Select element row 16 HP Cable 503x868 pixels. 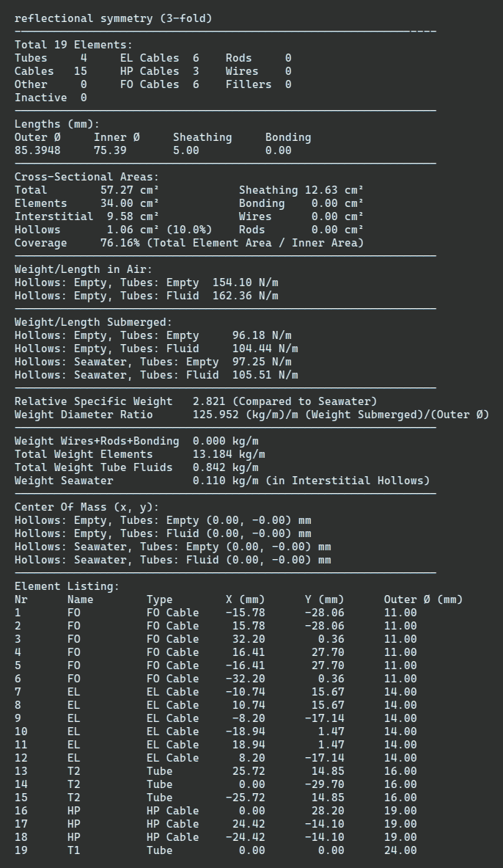coord(216,811)
